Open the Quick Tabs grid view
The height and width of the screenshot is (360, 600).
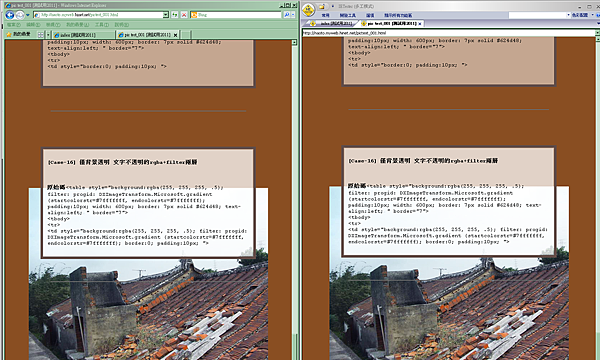click(x=41, y=35)
